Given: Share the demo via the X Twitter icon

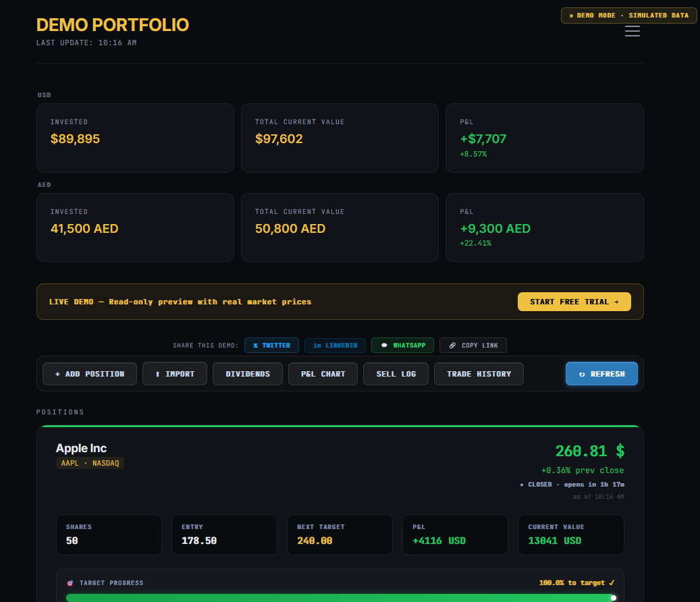Looking at the screenshot, I should point(256,345).
